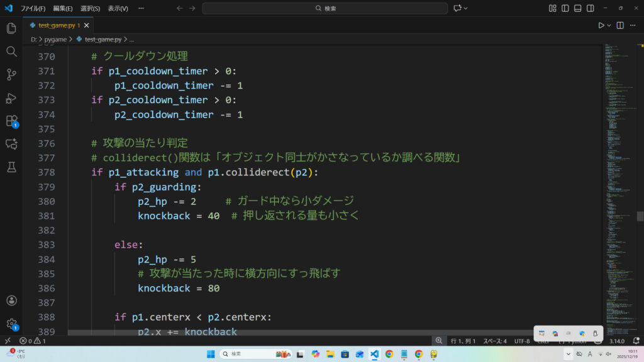Click the スペース: 4 indentation button
Viewport: 644px width, 362px height.
coord(494,341)
